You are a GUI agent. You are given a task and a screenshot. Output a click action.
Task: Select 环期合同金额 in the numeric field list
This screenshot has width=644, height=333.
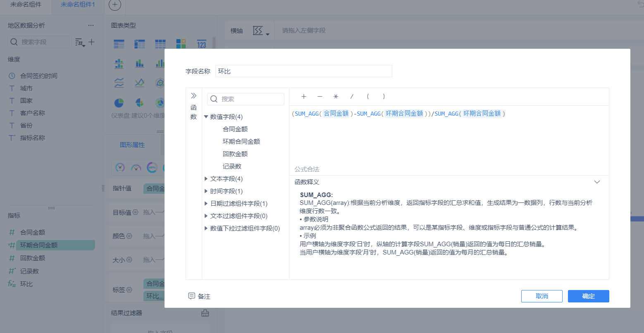pos(241,142)
